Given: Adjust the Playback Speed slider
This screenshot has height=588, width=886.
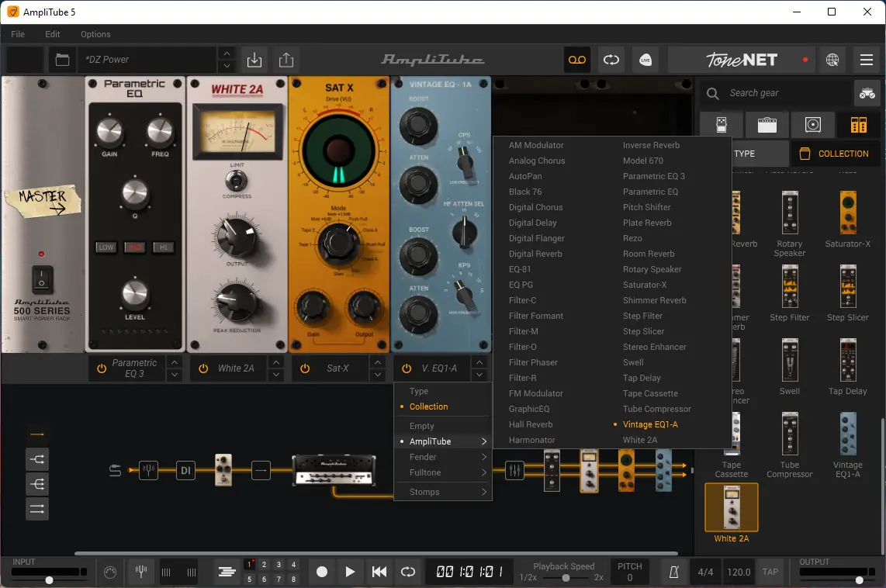Looking at the screenshot, I should [x=566, y=578].
